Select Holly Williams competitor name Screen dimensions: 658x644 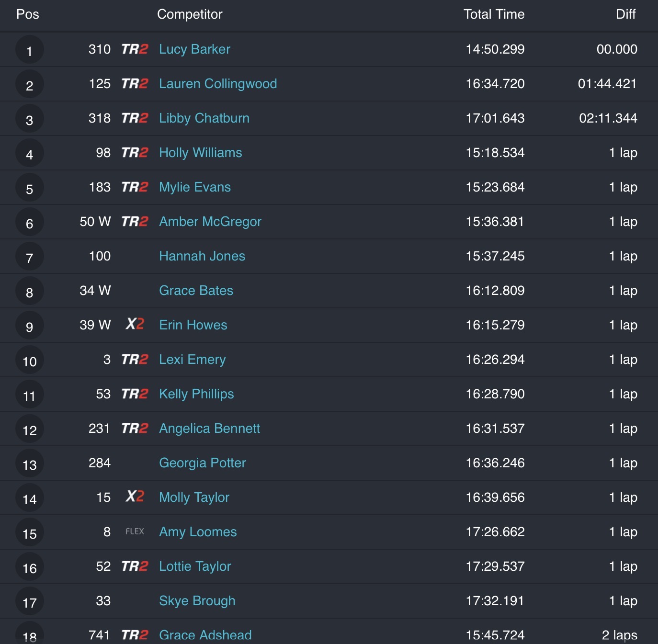click(200, 153)
